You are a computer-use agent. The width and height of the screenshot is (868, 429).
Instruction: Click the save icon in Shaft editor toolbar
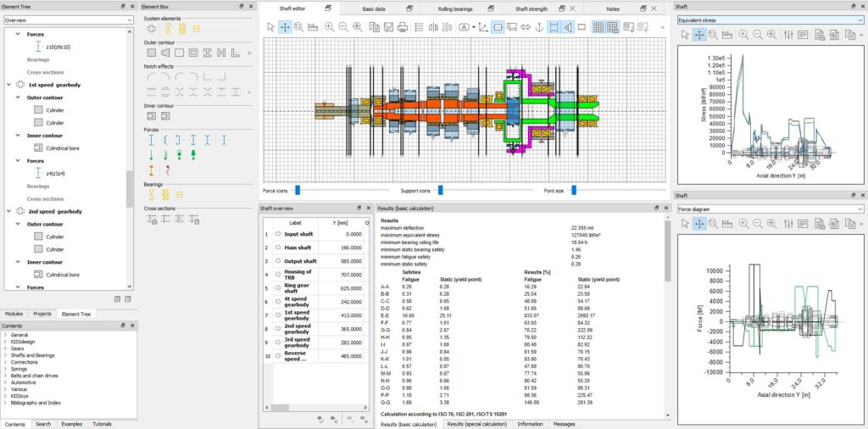click(x=388, y=27)
